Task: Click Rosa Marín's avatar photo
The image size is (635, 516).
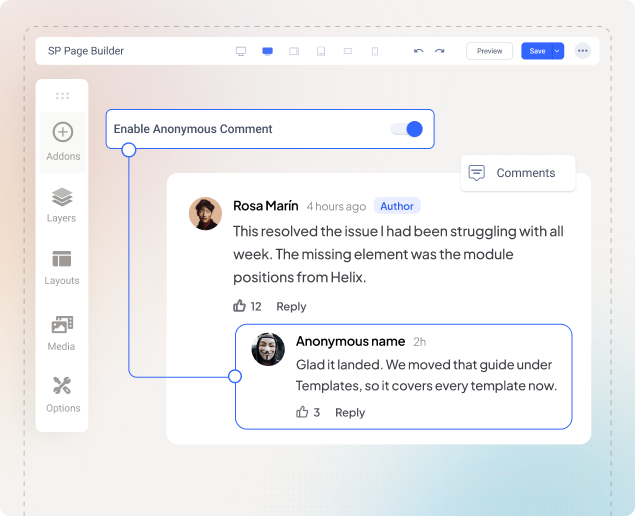Action: coord(205,213)
